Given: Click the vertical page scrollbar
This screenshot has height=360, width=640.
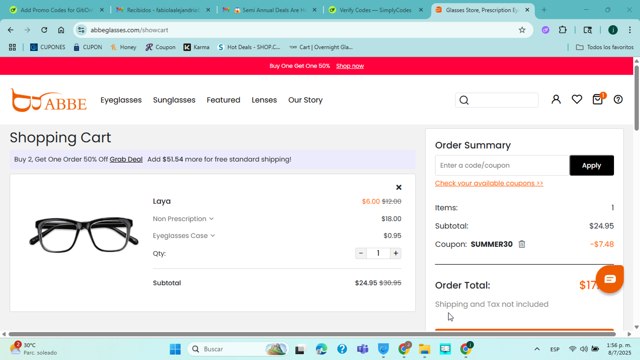Looking at the screenshot, I should pyautogui.click(x=636, y=98).
